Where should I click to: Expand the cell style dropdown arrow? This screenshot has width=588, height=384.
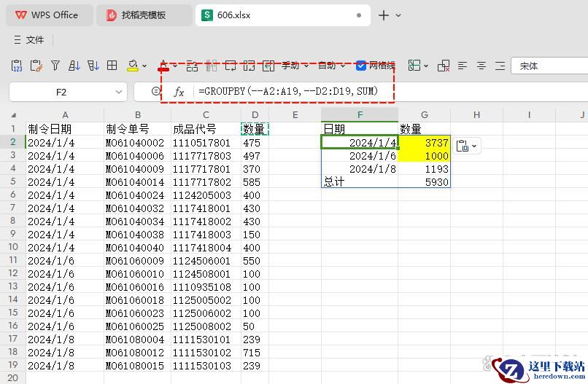click(x=426, y=66)
